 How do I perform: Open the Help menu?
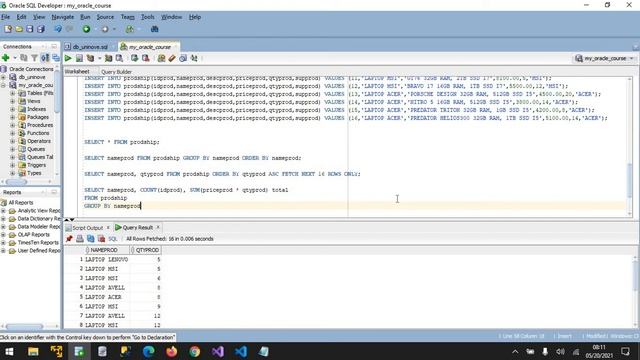tap(195, 17)
